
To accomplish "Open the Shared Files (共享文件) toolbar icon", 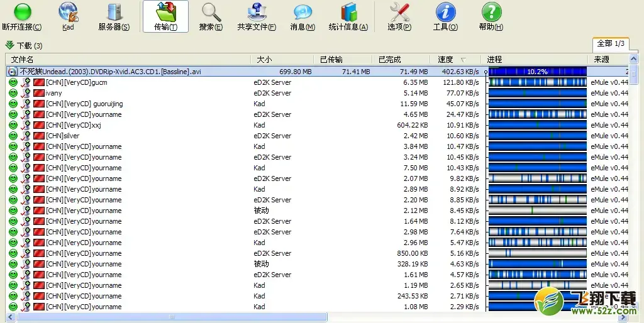I will tap(257, 16).
